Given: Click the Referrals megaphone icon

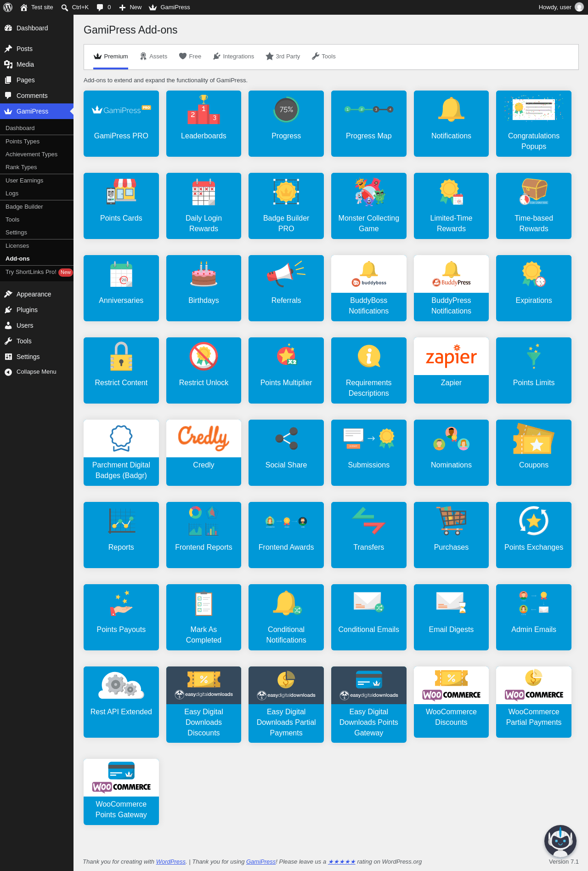Looking at the screenshot, I should (286, 273).
